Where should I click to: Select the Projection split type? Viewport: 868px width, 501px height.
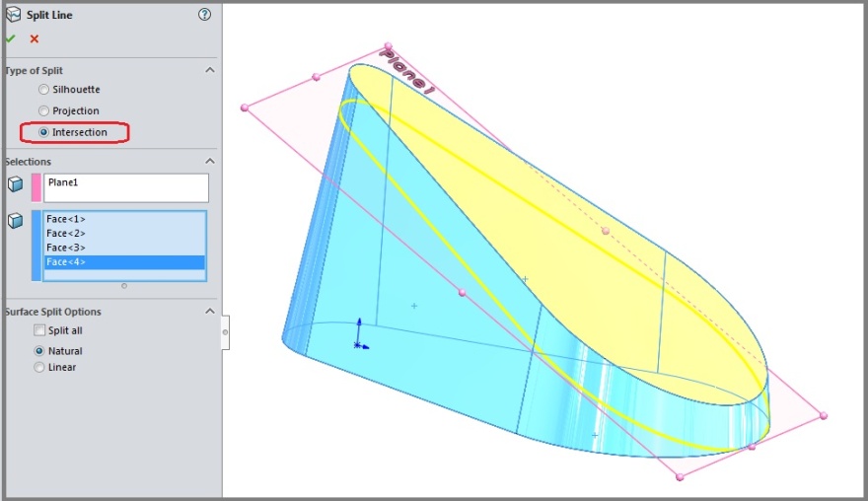pos(43,110)
